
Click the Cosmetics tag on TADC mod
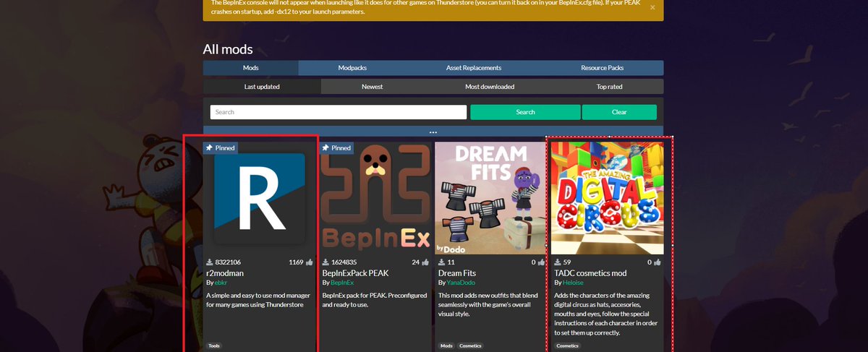567,346
